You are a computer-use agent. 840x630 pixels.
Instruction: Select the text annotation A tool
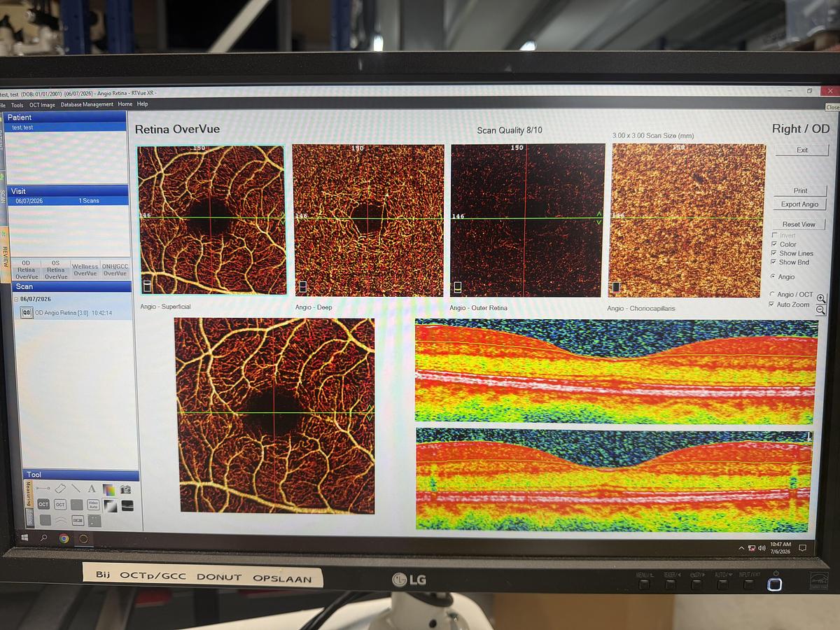[x=92, y=489]
